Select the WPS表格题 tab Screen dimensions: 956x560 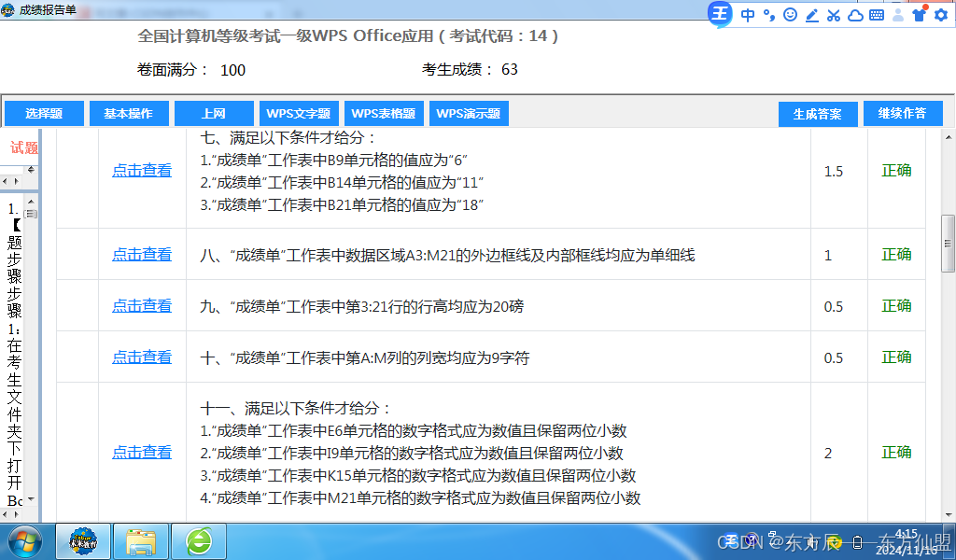[x=384, y=113]
